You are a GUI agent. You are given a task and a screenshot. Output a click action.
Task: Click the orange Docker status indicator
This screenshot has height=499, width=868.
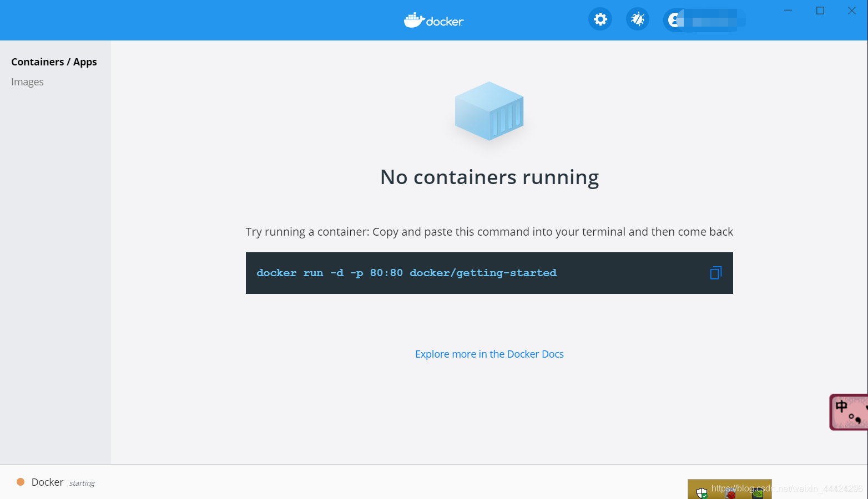[x=21, y=482]
